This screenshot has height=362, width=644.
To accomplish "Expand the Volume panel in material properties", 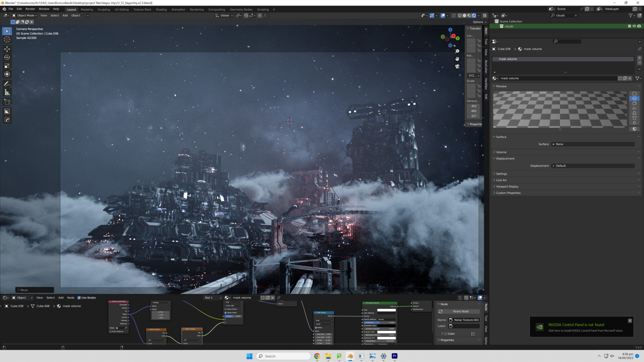I will (501, 152).
